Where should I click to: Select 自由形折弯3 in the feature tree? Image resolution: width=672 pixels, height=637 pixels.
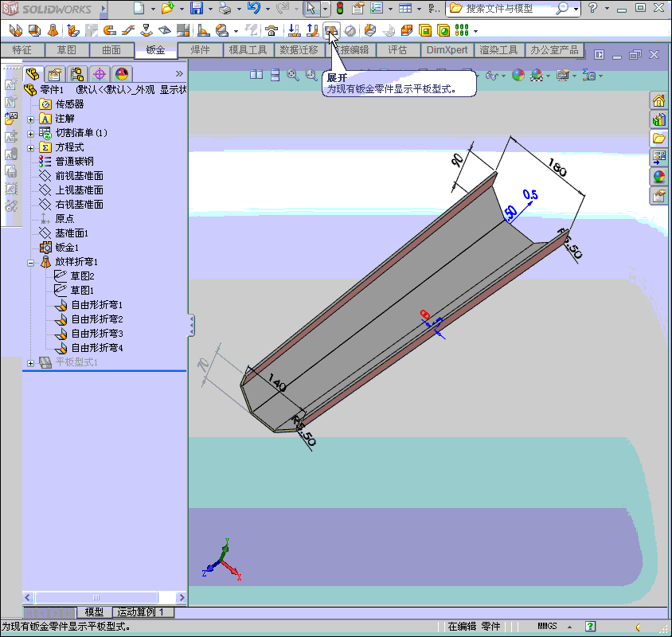[97, 334]
